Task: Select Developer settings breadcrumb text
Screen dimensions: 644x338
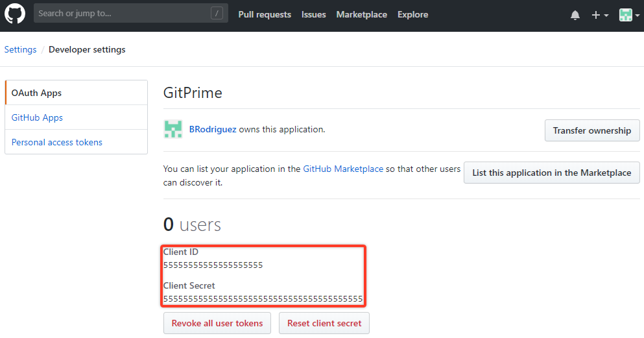Action: click(x=87, y=50)
